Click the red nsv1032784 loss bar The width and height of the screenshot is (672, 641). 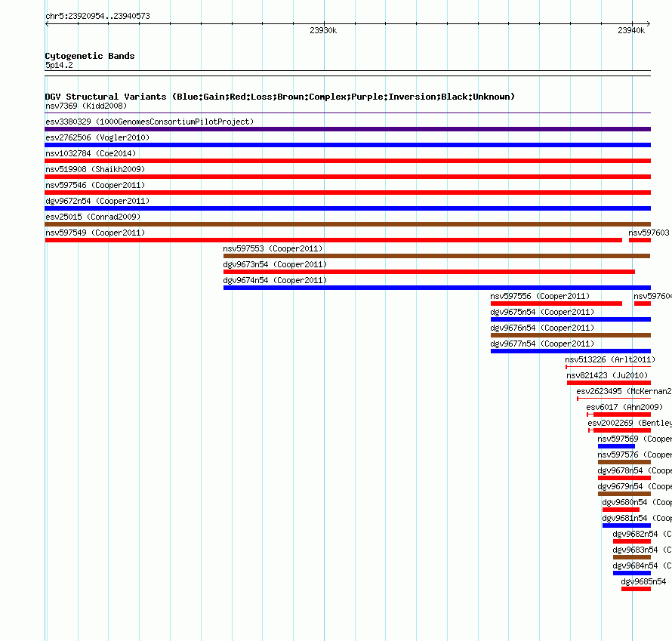347,161
